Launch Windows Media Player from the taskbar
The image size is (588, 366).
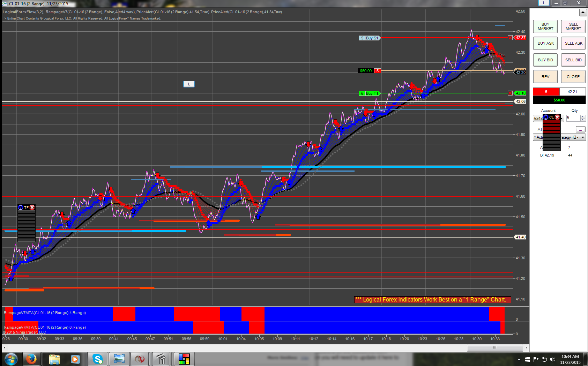75,359
